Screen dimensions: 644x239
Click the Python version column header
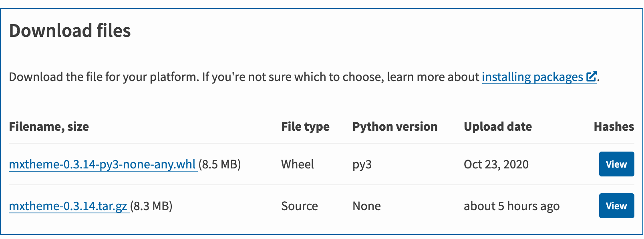(395, 127)
